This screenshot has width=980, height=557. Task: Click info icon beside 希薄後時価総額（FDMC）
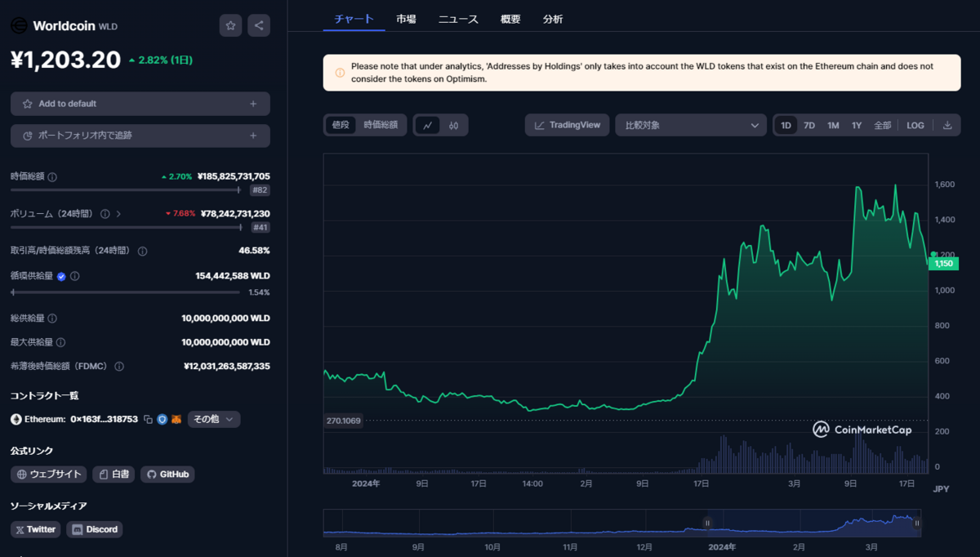click(119, 367)
